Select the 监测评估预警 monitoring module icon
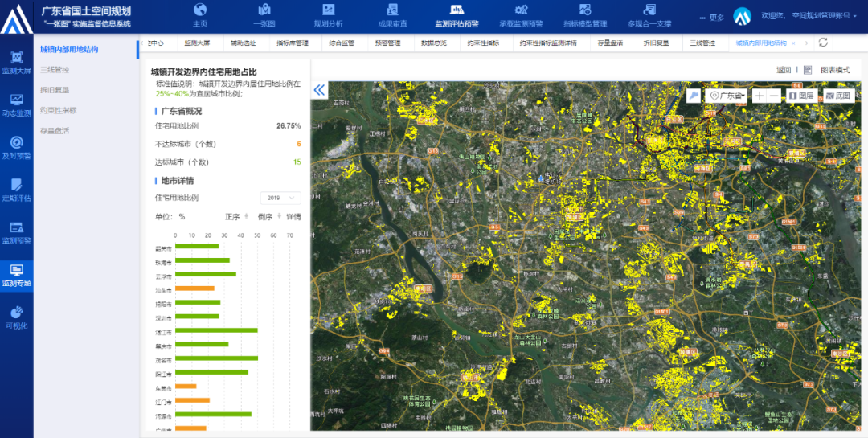 coord(457,10)
